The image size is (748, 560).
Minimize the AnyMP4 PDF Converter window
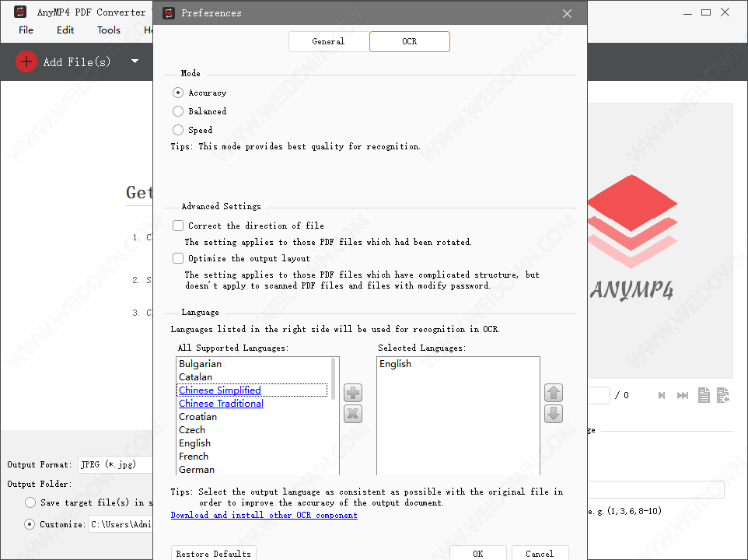click(x=687, y=13)
